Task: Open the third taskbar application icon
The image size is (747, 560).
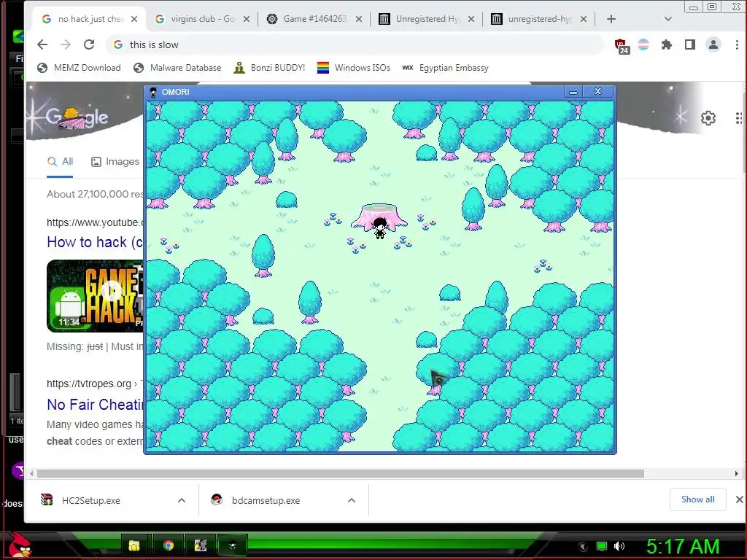Action: pos(201,545)
